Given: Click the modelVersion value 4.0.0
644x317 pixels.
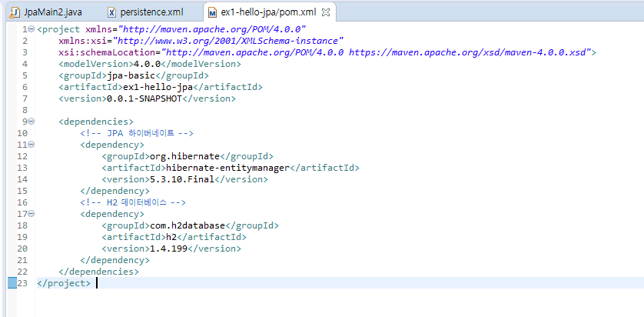Looking at the screenshot, I should pos(148,64).
